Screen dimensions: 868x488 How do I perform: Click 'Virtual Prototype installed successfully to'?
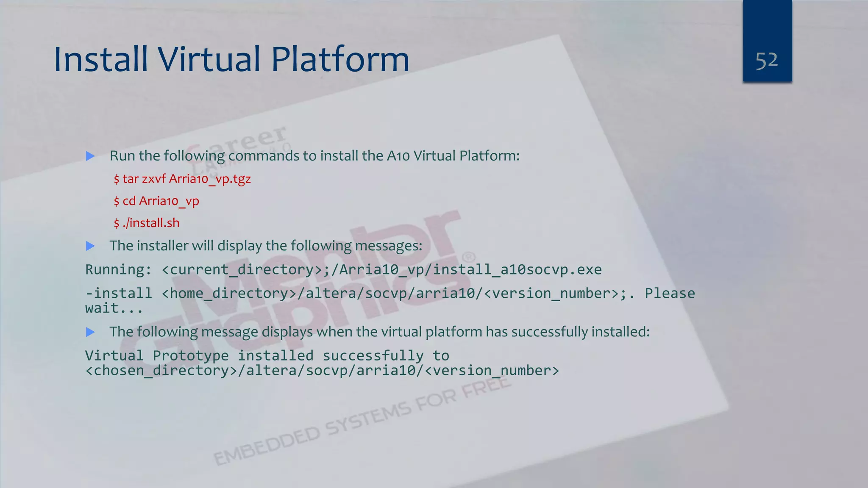pyautogui.click(x=267, y=355)
